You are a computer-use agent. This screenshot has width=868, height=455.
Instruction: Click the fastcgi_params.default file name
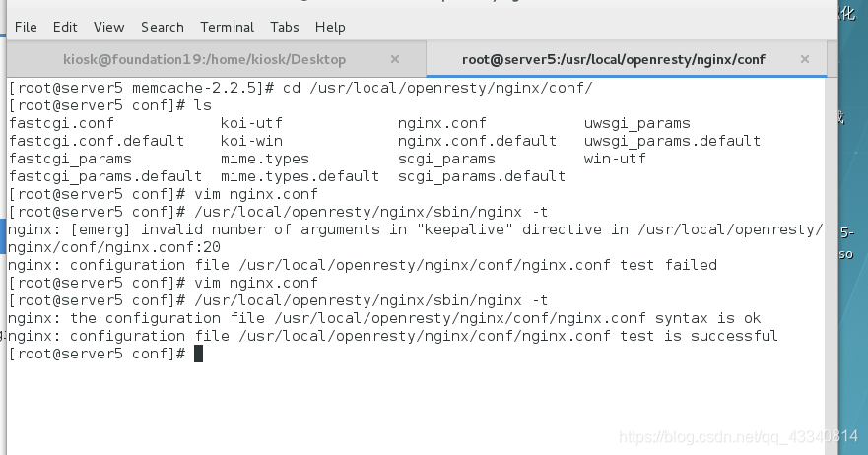[105, 176]
